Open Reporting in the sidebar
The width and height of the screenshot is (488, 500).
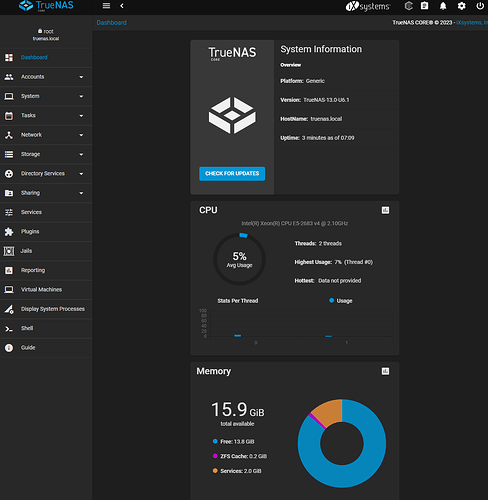pos(46,270)
